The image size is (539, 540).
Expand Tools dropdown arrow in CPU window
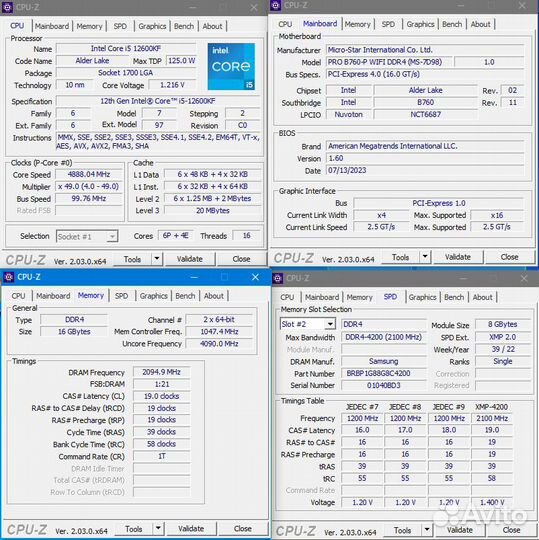tap(157, 259)
